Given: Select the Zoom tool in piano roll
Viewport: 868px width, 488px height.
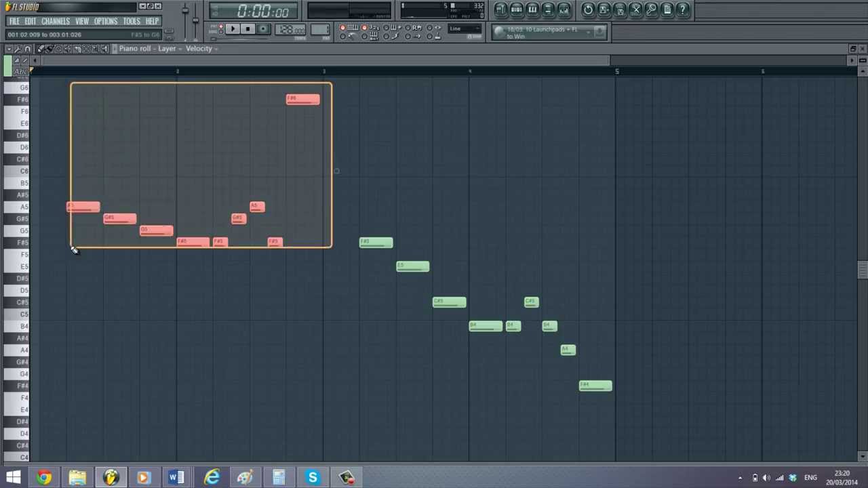Looking at the screenshot, I should click(95, 49).
